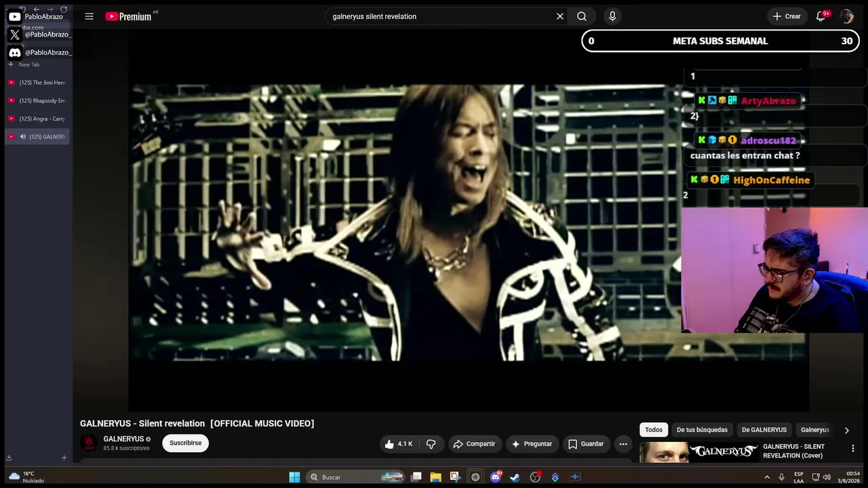Switch to the 'Angra - Carry' tab
Viewport: 868px width, 488px height.
(x=38, y=119)
